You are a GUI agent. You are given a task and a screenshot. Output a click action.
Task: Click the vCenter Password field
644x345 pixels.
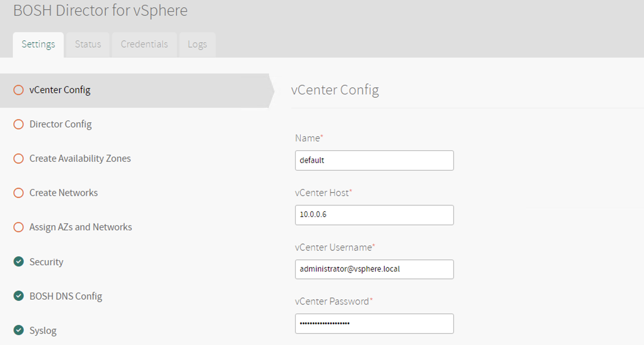coord(374,324)
